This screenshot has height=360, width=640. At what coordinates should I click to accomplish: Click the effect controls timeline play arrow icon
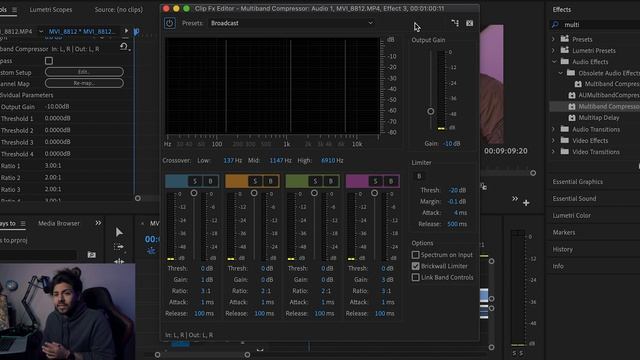tap(126, 31)
